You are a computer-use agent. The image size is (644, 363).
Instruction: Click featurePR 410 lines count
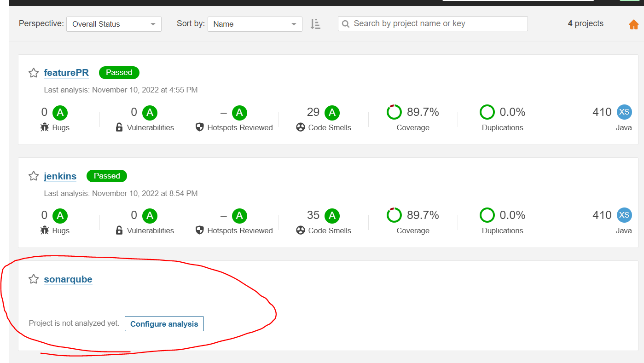tap(602, 112)
